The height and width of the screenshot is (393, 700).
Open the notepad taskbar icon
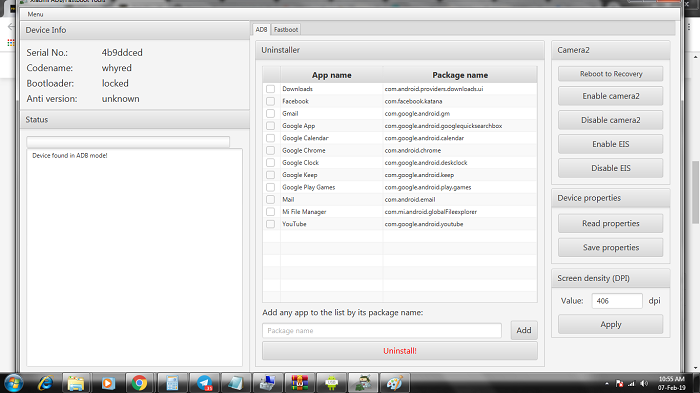pyautogui.click(x=235, y=383)
